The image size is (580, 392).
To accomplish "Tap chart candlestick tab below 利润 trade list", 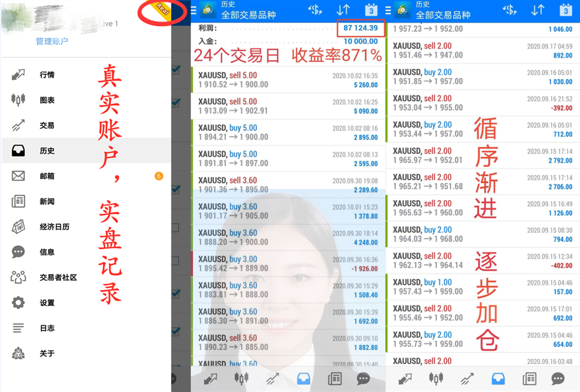I will [241, 378].
